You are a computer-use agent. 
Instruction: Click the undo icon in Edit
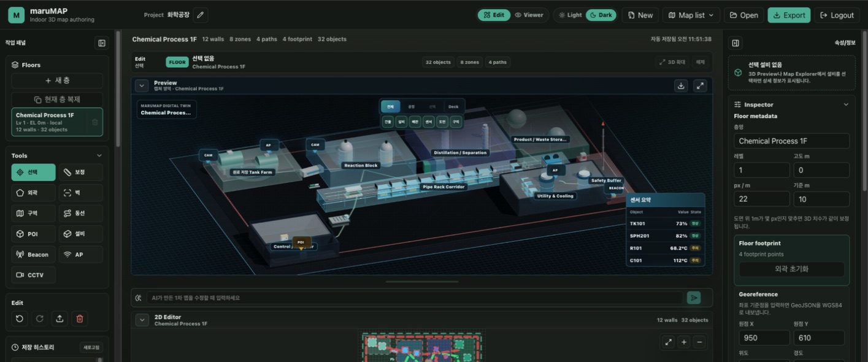click(20, 318)
